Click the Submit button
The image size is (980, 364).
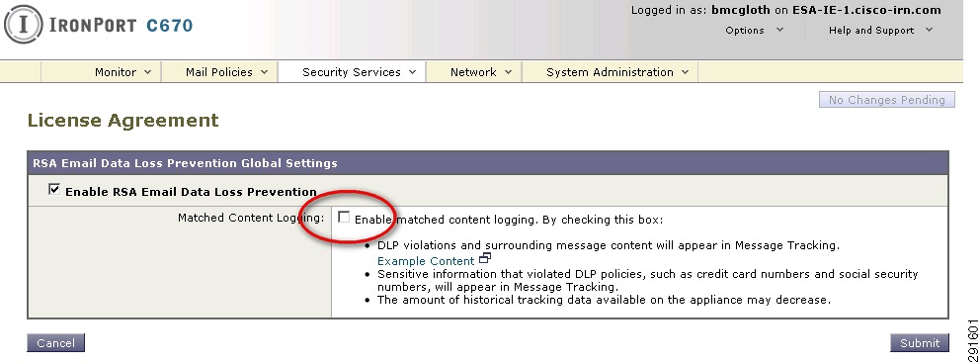point(920,343)
